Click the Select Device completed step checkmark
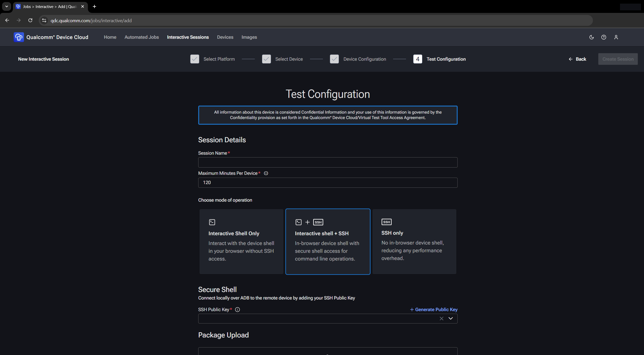The image size is (644, 355). point(266,59)
